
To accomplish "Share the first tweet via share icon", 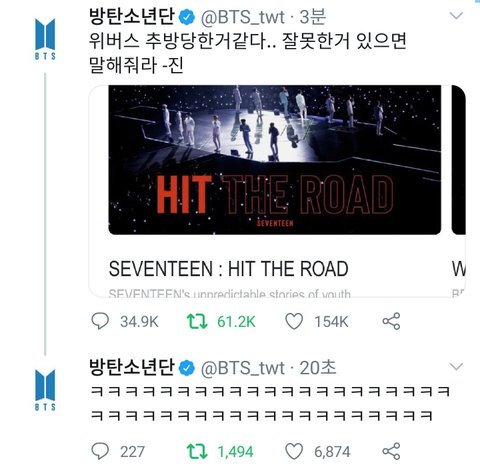I will pyautogui.click(x=391, y=321).
